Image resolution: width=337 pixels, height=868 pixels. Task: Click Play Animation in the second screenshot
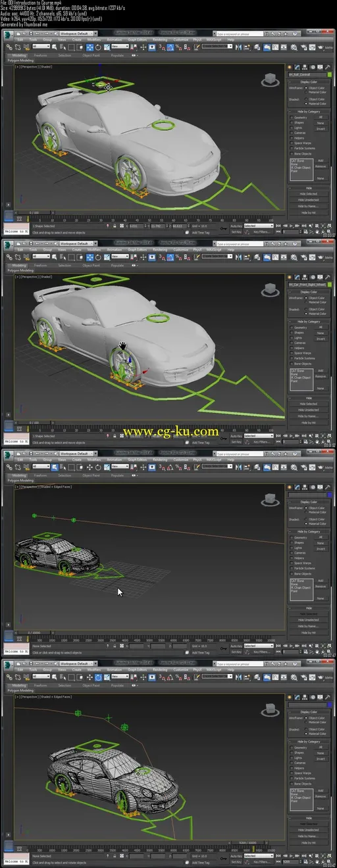click(x=290, y=437)
